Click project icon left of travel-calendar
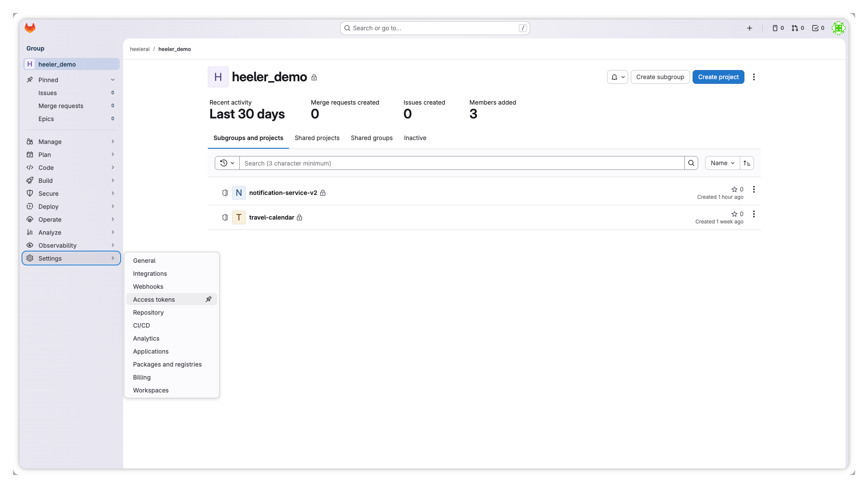The width and height of the screenshot is (868, 488). (225, 217)
